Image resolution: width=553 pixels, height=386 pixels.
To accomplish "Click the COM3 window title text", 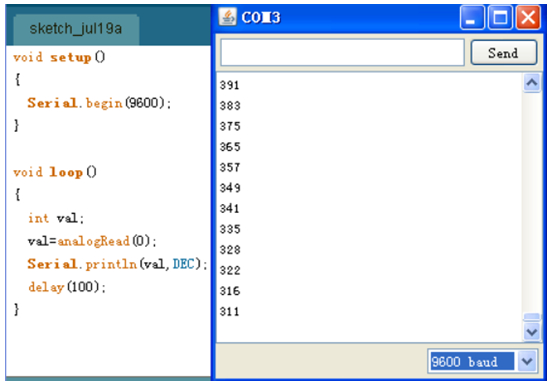I will point(261,17).
